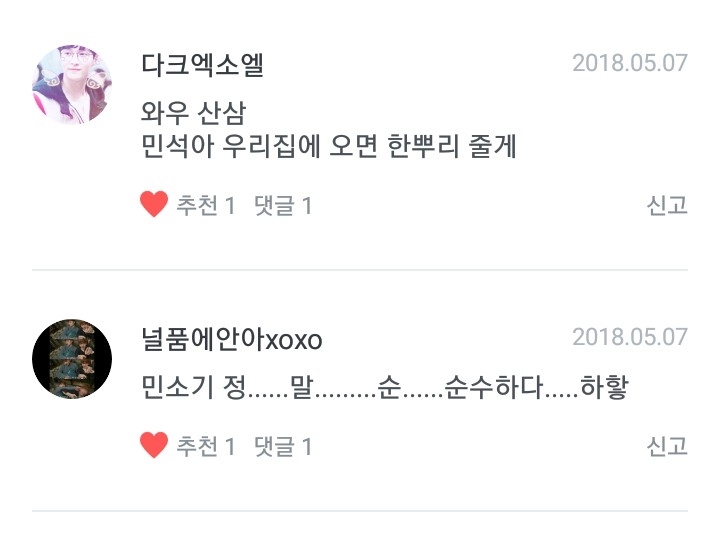720x540 pixels.
Task: Open the username 널품에안아xoxo
Action: coord(232,339)
